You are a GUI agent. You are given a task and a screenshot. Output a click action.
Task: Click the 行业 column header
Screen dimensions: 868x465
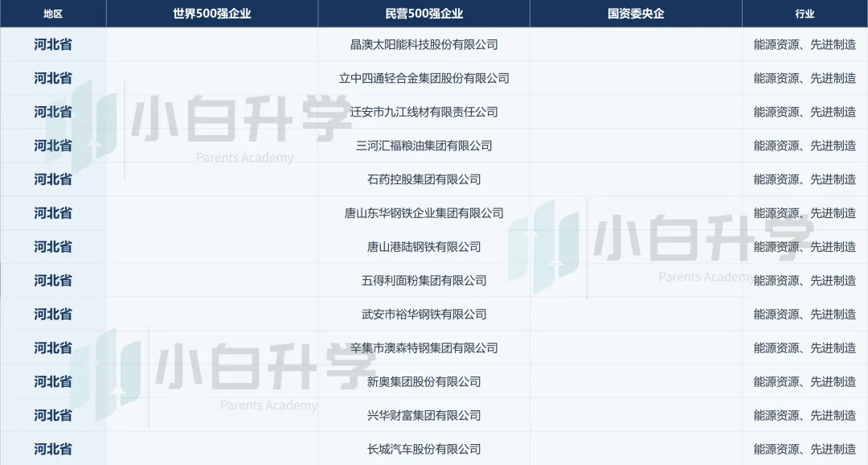pos(805,14)
